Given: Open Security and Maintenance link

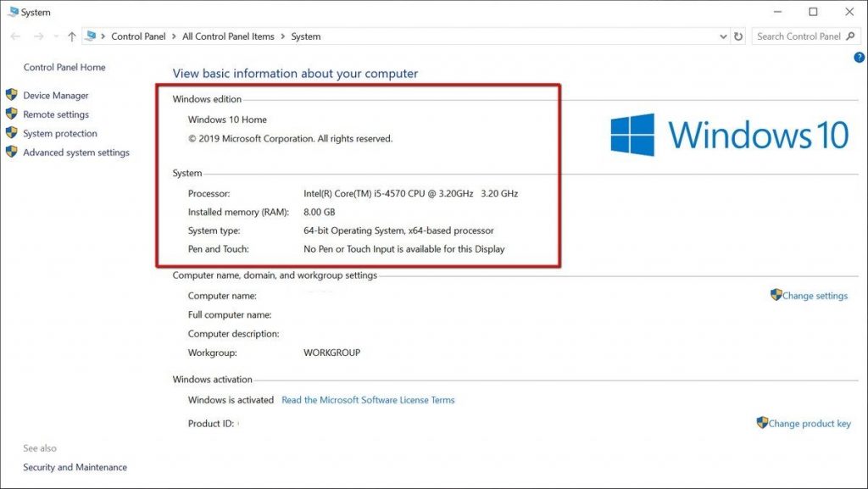Looking at the screenshot, I should tap(75, 467).
